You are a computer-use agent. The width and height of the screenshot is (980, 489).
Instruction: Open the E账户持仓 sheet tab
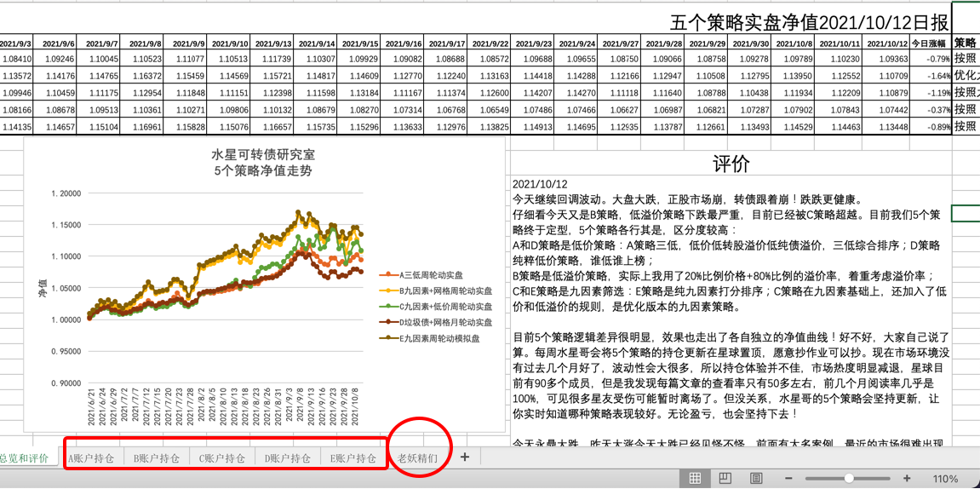(x=353, y=458)
